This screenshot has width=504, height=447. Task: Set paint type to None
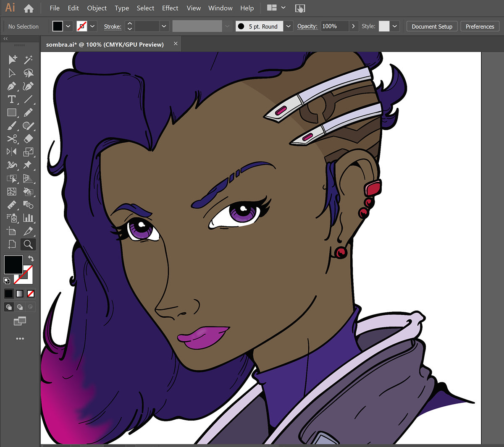click(x=31, y=294)
